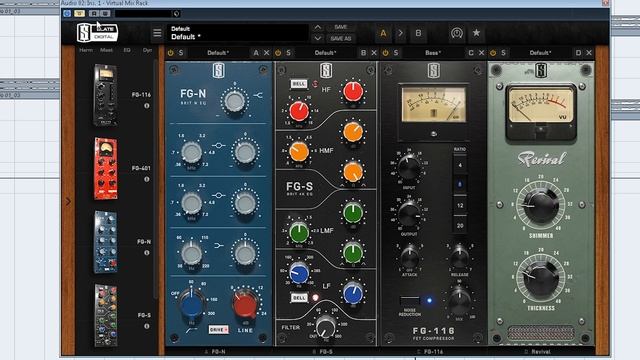Screen dimensions: 640x360
Task: Click SAVE AS preset button
Action: coord(341,38)
